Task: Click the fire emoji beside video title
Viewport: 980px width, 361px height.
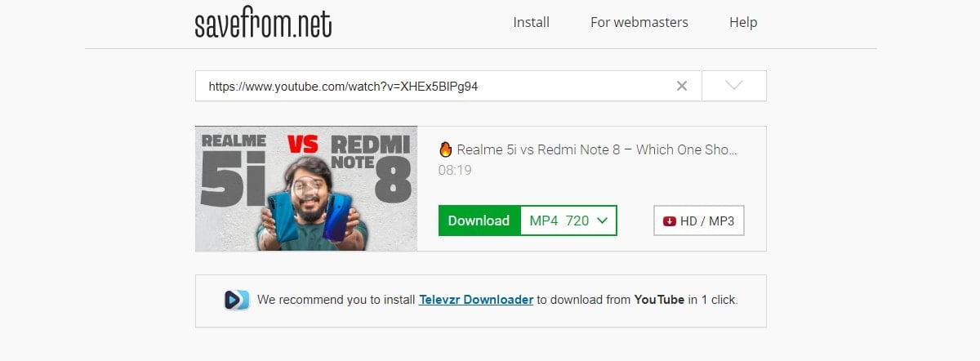Action: pos(445,149)
